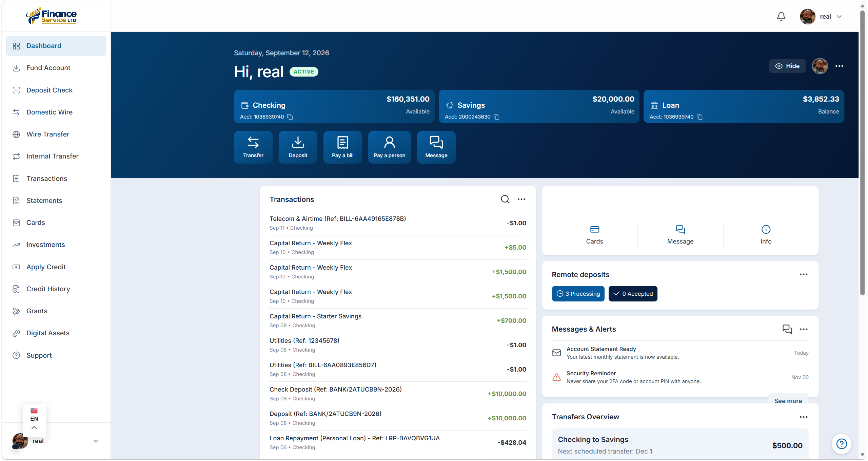Open the Transactions panel three-dot menu
The width and height of the screenshot is (868, 461).
click(521, 199)
